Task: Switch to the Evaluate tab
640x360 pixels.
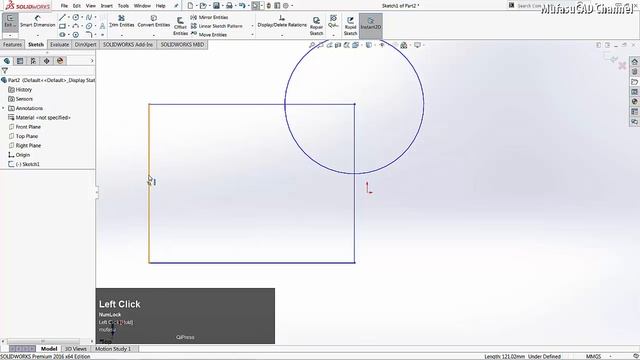Action: point(59,44)
